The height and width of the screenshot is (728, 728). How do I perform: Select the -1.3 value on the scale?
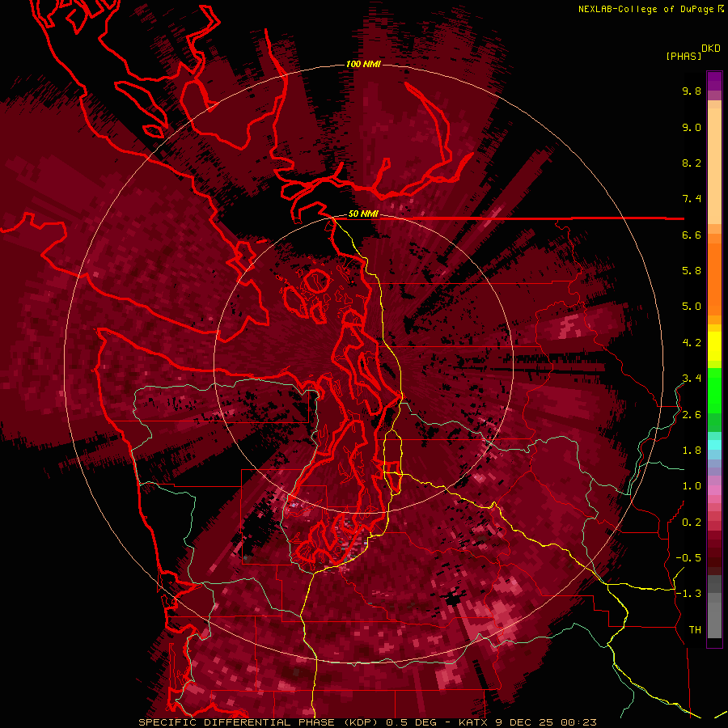coord(688,594)
